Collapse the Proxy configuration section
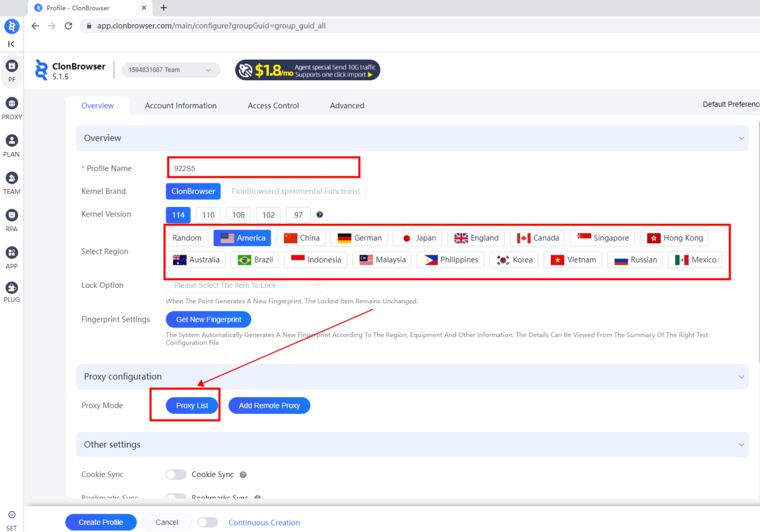The height and width of the screenshot is (532, 760). (x=741, y=377)
